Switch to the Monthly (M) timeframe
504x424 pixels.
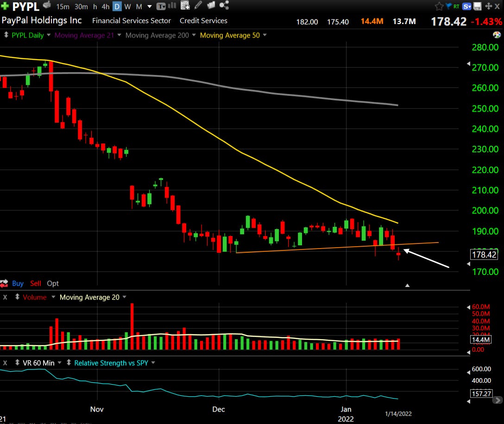tap(139, 7)
